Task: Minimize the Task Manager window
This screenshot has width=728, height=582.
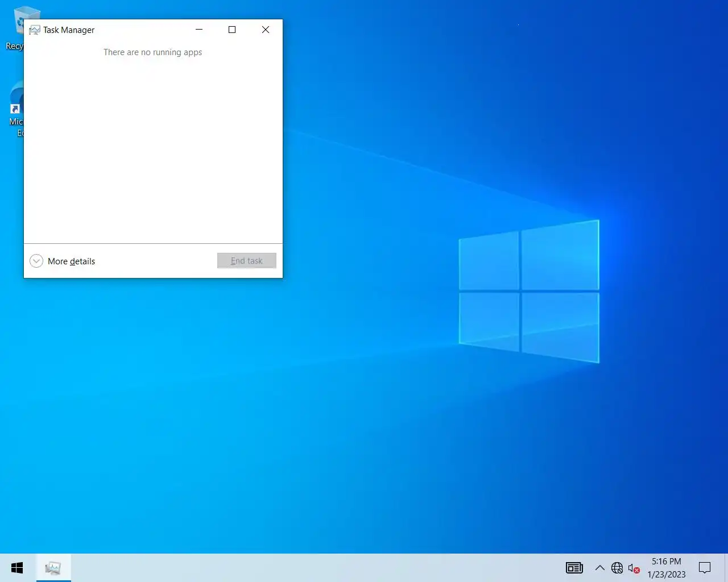Action: (x=199, y=30)
